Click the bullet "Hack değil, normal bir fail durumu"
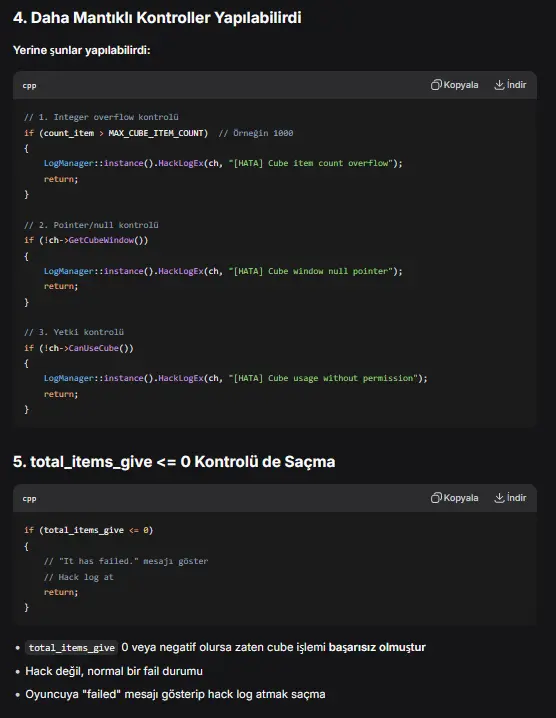 coord(114,671)
